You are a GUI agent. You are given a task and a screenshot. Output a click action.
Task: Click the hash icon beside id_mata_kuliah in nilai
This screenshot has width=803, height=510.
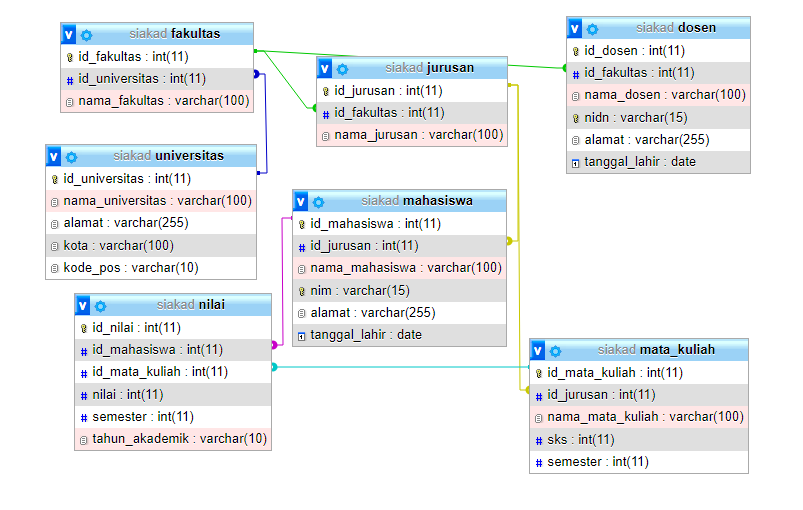click(84, 374)
